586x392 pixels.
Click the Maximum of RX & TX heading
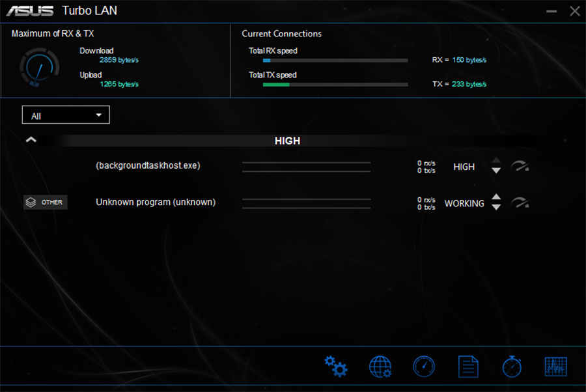coord(53,34)
